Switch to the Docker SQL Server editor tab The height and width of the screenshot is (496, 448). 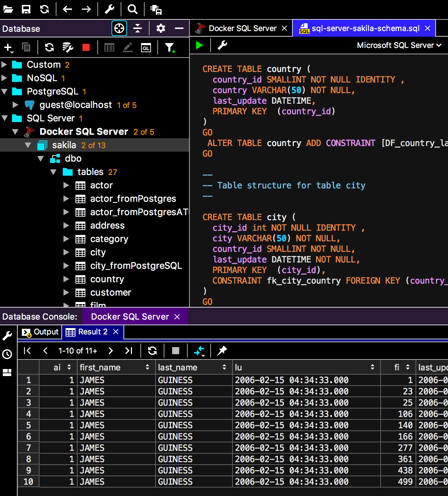[242, 28]
